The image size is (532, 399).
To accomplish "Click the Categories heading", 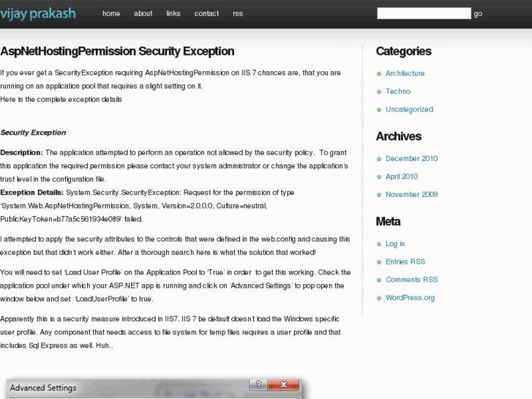I will click(403, 51).
